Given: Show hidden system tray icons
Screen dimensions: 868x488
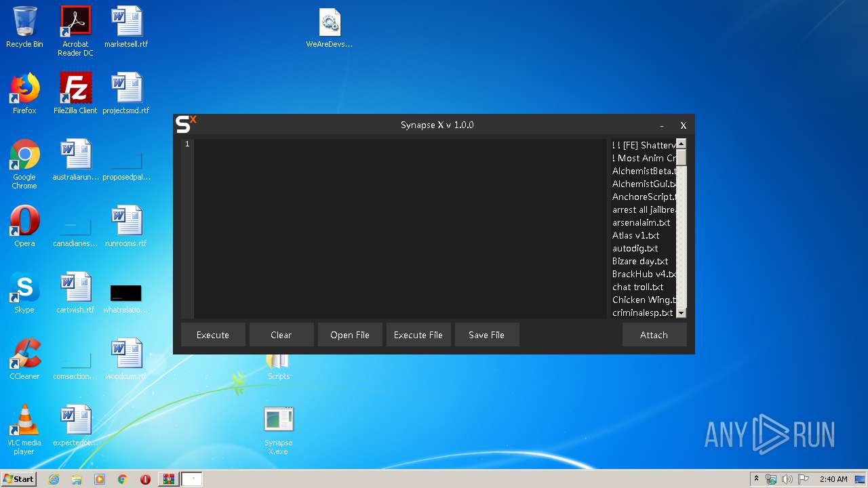Looking at the screenshot, I should 756,479.
